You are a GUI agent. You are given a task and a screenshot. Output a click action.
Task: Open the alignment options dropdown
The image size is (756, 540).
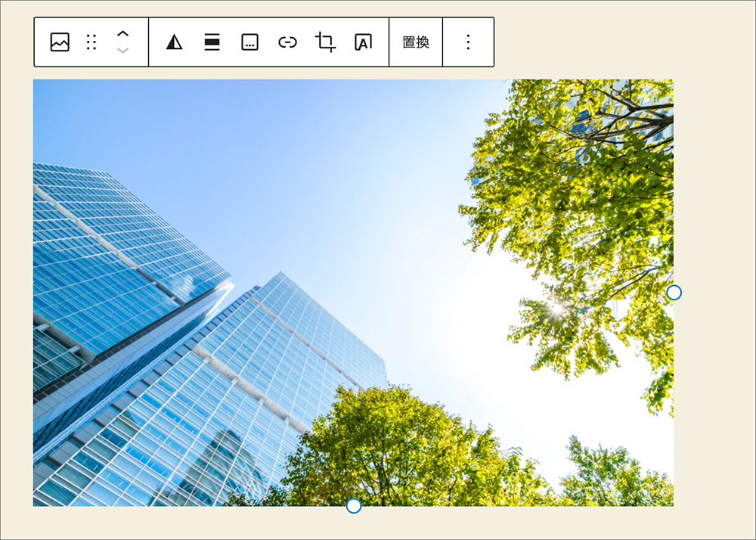(212, 42)
